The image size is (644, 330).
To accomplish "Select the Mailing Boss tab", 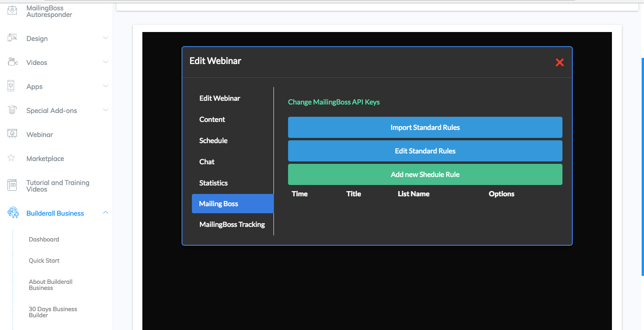I will pos(232,204).
